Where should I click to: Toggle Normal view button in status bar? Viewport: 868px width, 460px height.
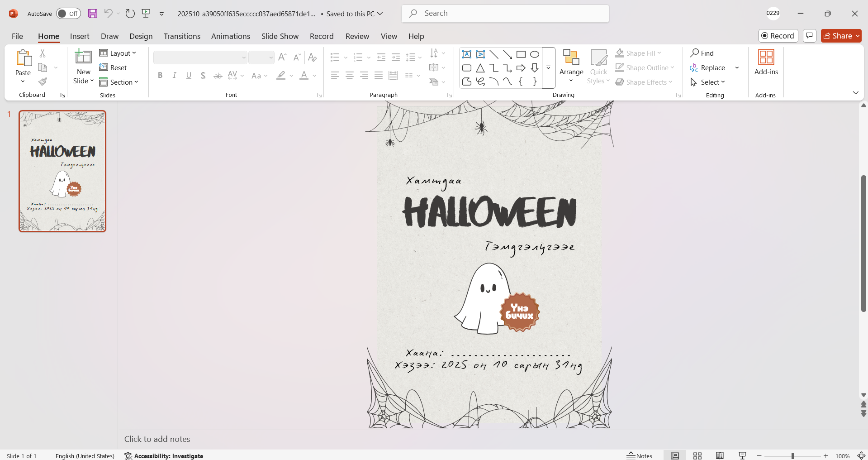point(675,455)
